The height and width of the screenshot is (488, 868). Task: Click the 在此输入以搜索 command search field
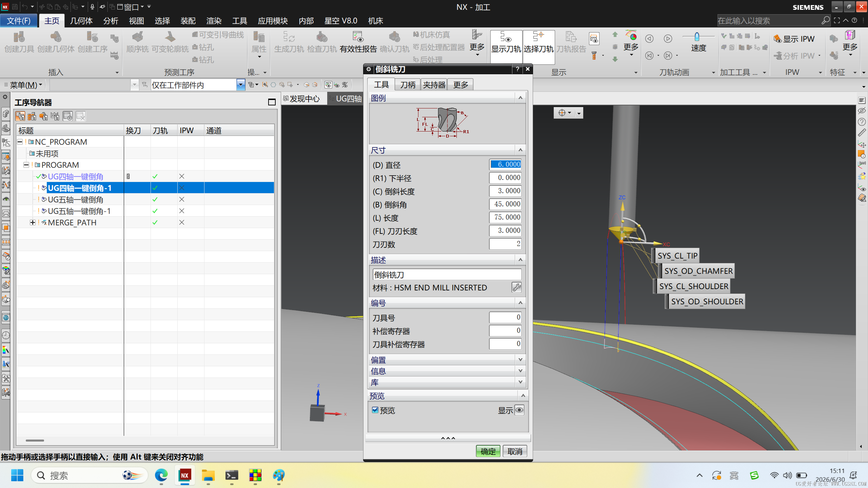[768, 21]
